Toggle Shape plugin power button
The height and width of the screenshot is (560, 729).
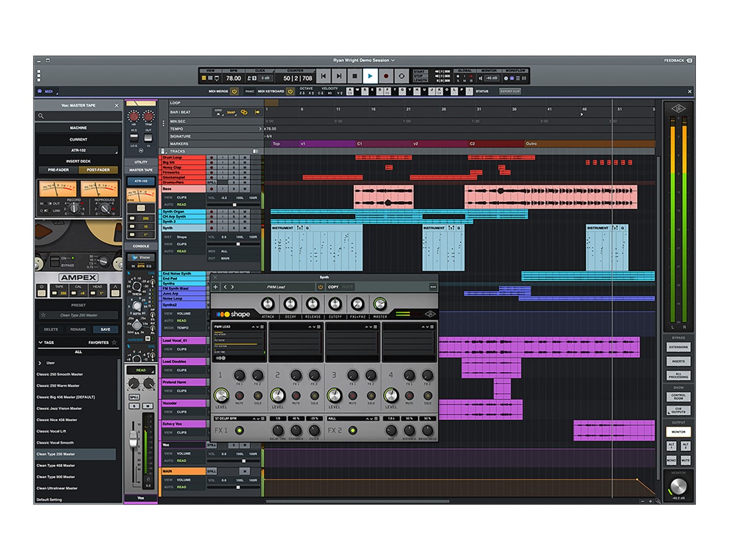pyautogui.click(x=320, y=287)
